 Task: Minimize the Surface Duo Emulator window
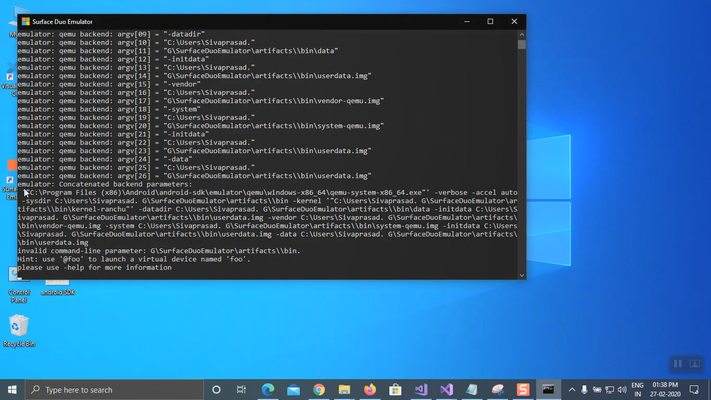point(467,21)
